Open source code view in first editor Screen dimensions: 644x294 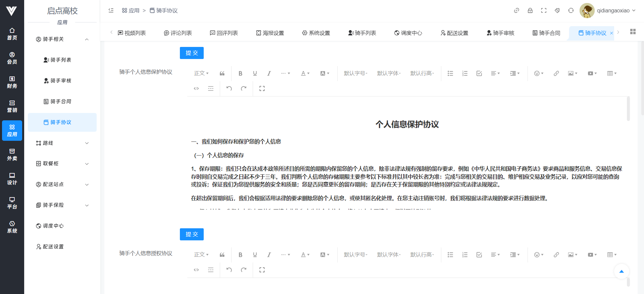pos(196,89)
